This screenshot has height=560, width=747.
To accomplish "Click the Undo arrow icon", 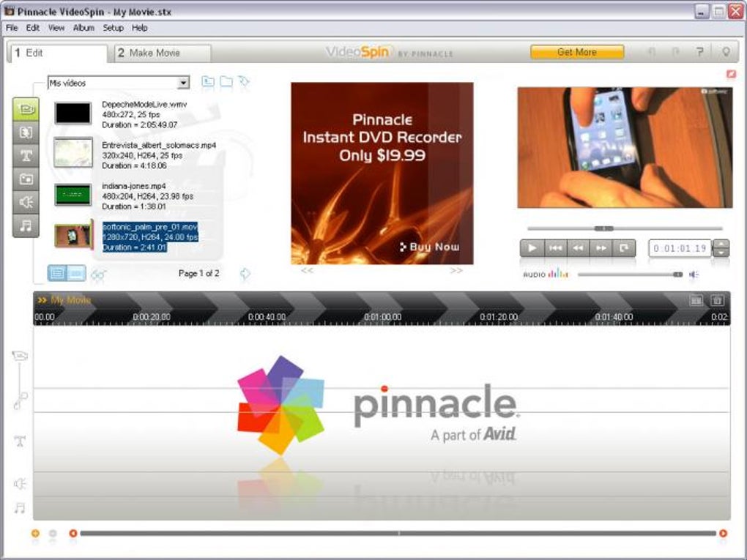I will (x=651, y=52).
